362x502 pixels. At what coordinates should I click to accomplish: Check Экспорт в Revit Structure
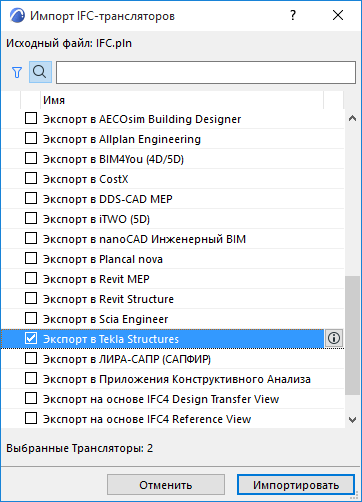[31, 298]
